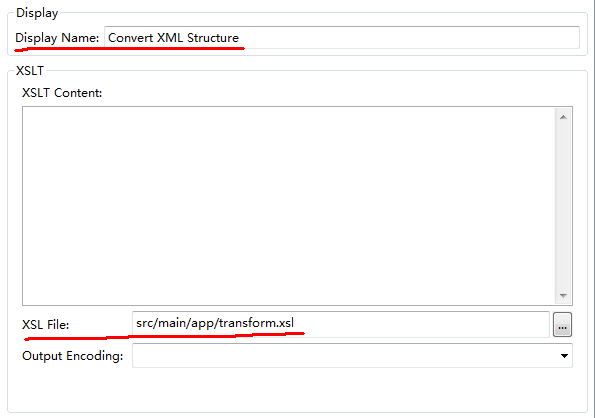Click the XSLT group header
This screenshot has width=595, height=418.
[30, 71]
